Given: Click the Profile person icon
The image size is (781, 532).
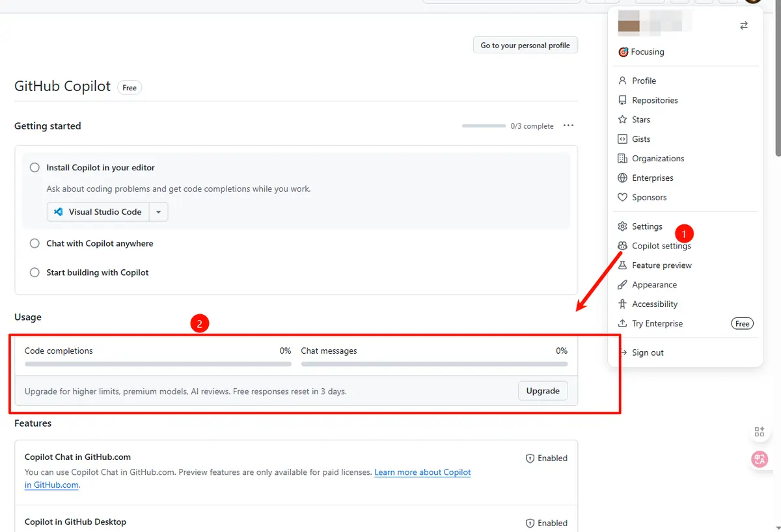Looking at the screenshot, I should pos(622,81).
